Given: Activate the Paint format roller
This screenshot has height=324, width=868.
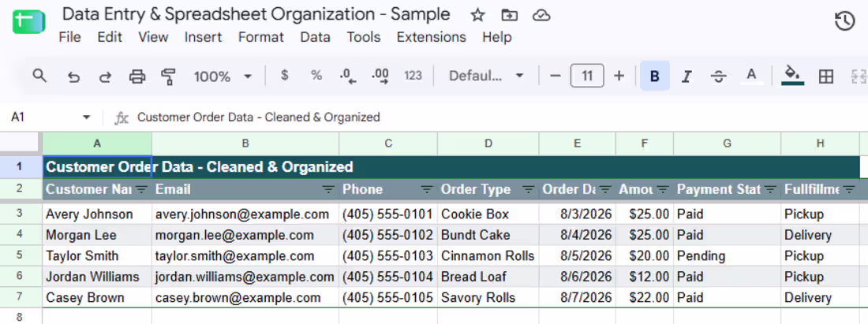Looking at the screenshot, I should (168, 76).
